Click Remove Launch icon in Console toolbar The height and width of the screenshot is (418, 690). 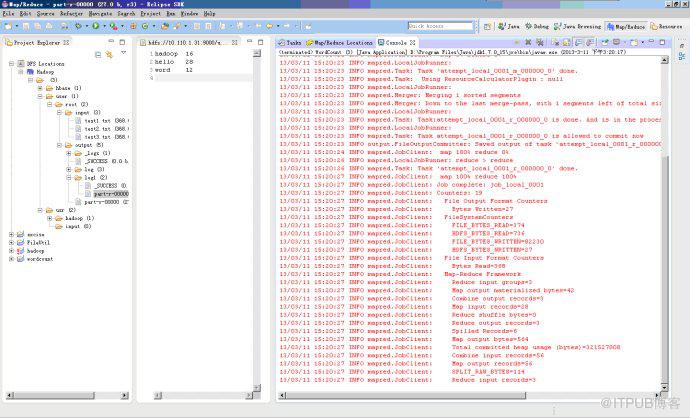point(528,42)
